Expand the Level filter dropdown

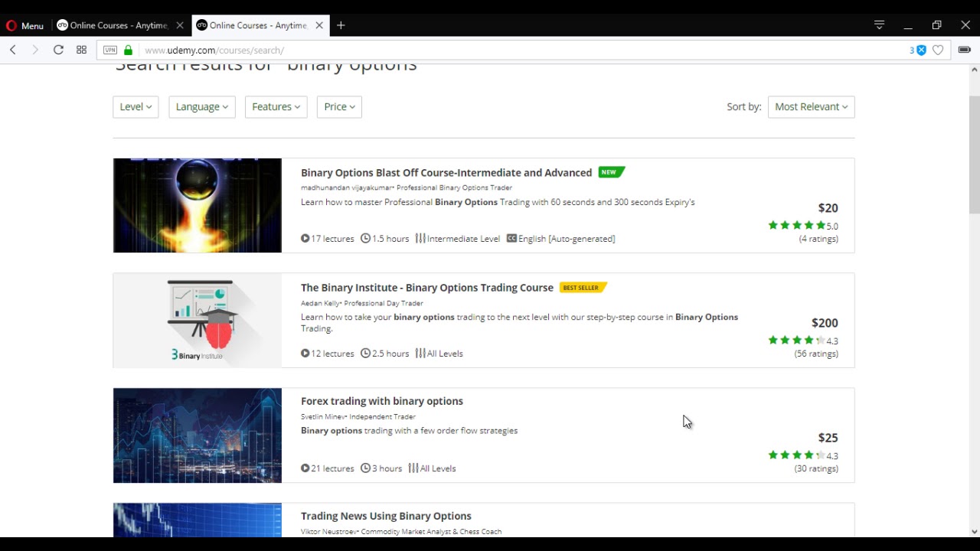(136, 106)
